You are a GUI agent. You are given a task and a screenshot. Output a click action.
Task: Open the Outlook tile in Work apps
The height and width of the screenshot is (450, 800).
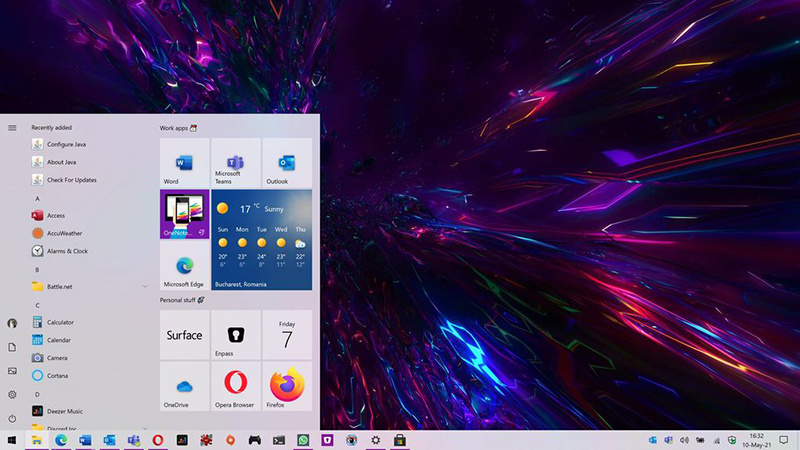(x=287, y=162)
